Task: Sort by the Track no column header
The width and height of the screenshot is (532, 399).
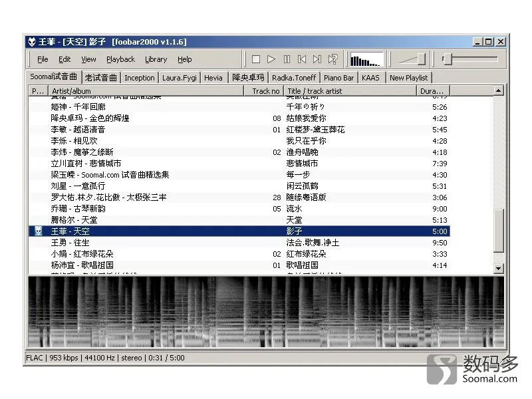Action: point(263,91)
